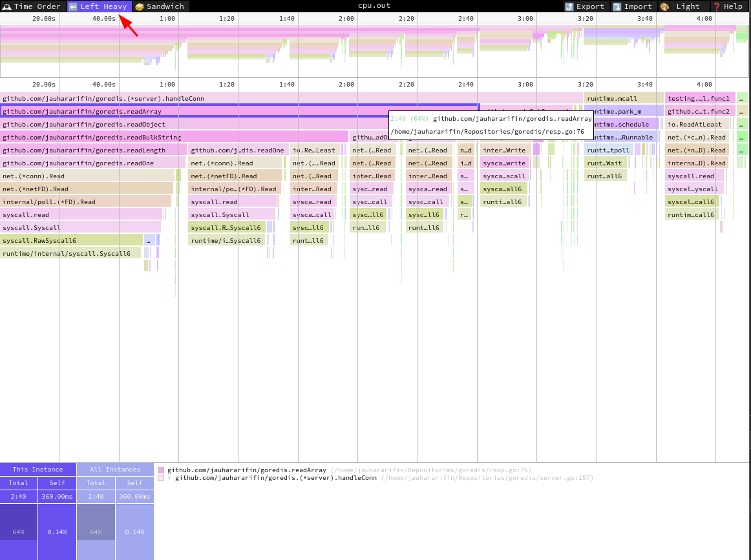Select the io.ReadAtLeast frame on right
The image size is (751, 560).
pos(697,124)
